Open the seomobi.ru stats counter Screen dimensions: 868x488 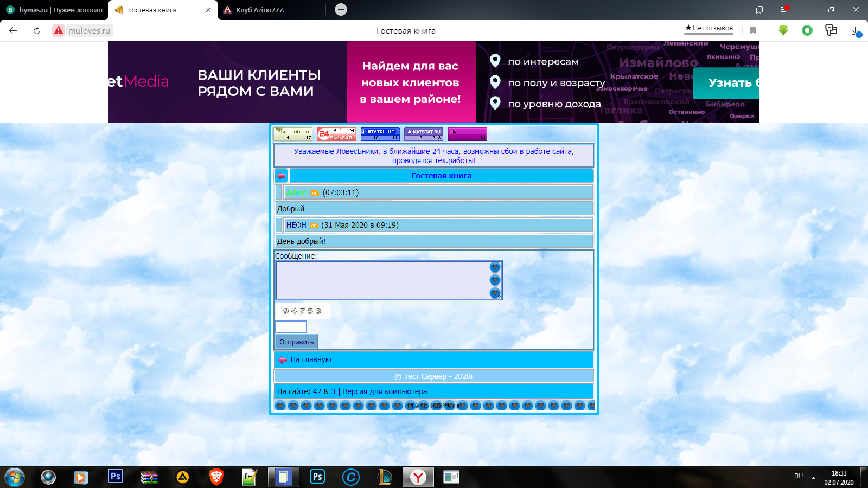[293, 134]
